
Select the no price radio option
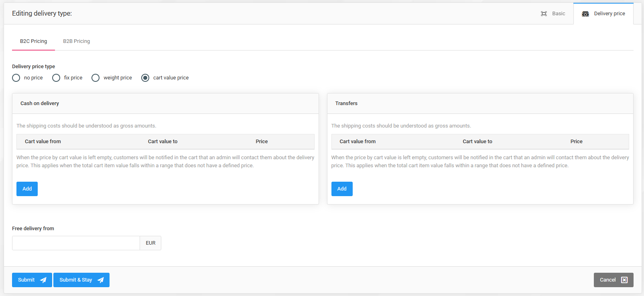point(16,78)
